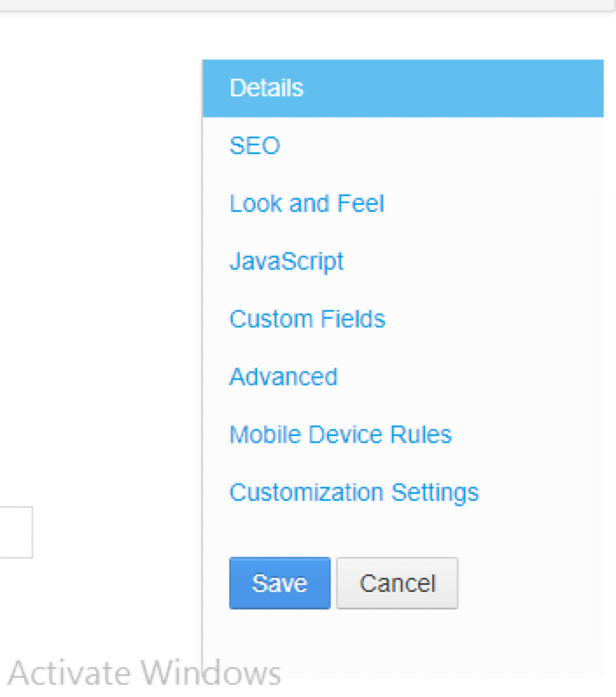Click the Look and Feel link
This screenshot has height=697, width=616.
pos(306,204)
